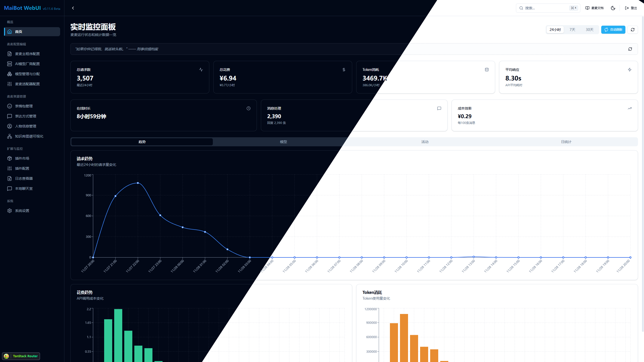
Task: Refresh the quote using its refresh icon
Action: click(x=630, y=49)
